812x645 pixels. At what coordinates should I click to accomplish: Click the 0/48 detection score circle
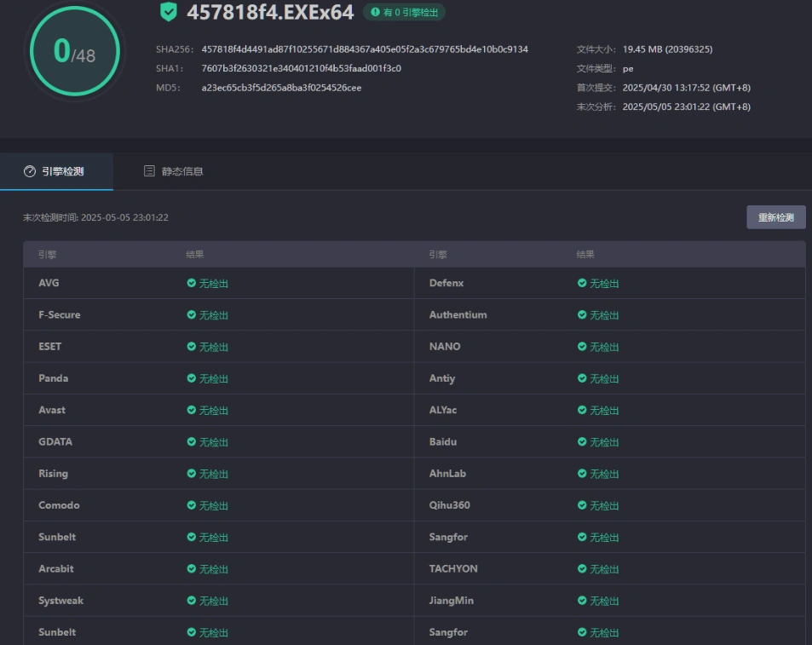tap(74, 52)
